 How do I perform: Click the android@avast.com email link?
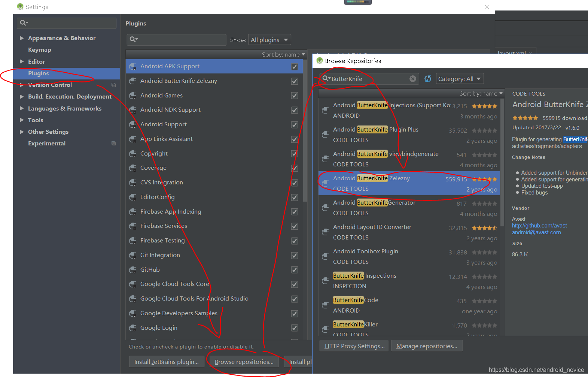pos(536,232)
